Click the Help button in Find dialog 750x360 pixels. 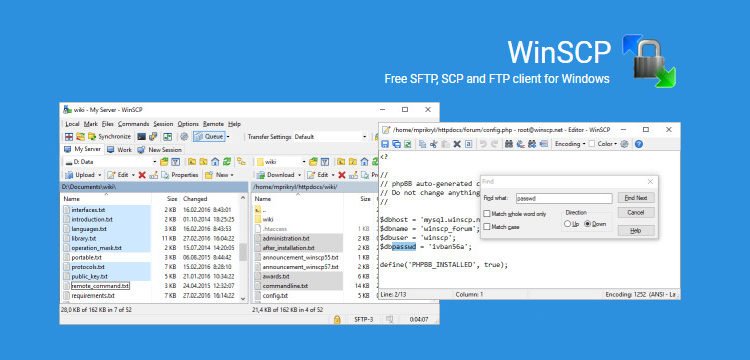click(x=636, y=230)
